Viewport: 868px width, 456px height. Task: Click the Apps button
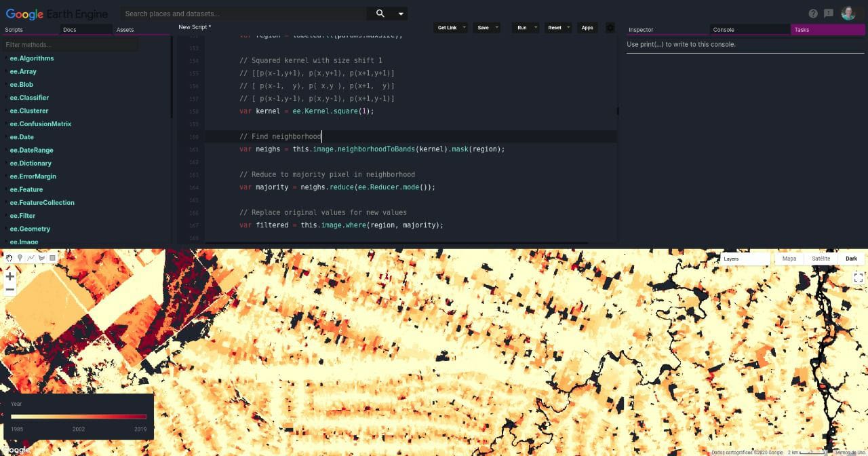(587, 28)
